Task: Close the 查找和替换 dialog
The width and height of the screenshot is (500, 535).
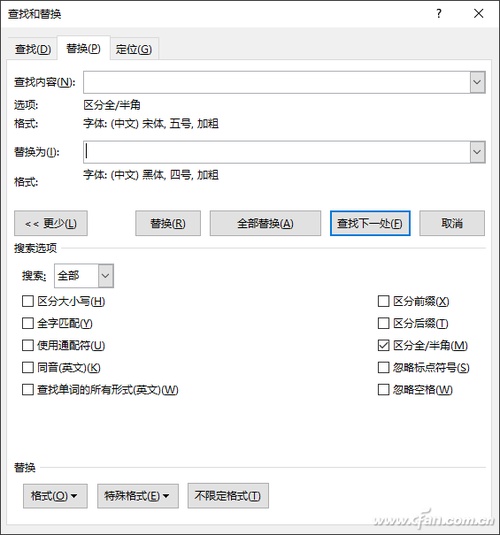Action: coord(478,14)
